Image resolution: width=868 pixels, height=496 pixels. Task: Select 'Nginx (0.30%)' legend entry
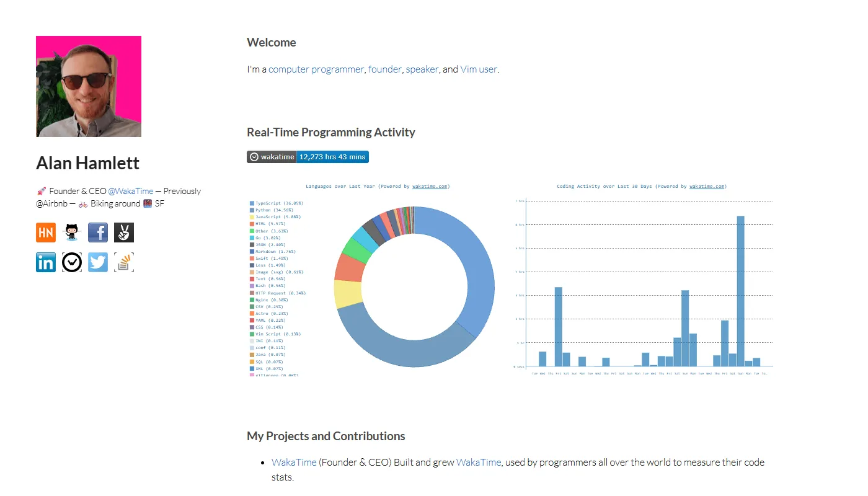coord(268,299)
